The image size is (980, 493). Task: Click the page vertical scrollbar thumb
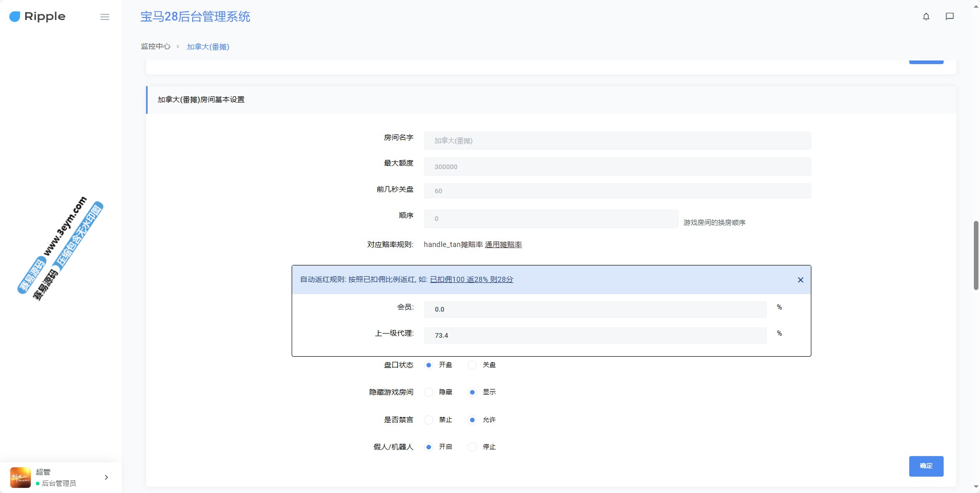(976, 255)
